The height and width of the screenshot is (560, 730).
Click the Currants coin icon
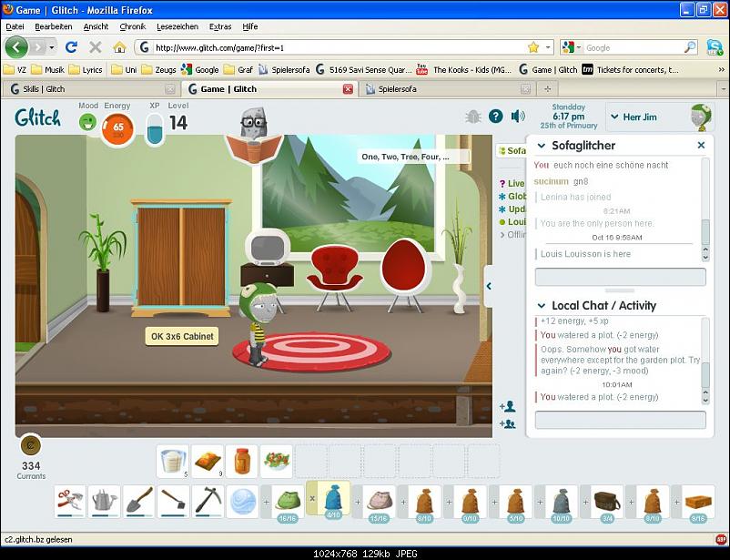pyautogui.click(x=30, y=445)
